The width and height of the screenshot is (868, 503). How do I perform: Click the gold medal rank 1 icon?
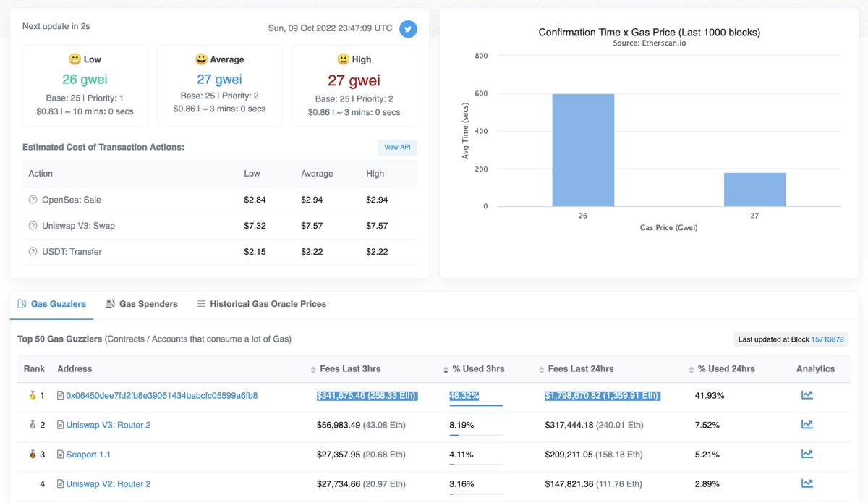tap(32, 396)
